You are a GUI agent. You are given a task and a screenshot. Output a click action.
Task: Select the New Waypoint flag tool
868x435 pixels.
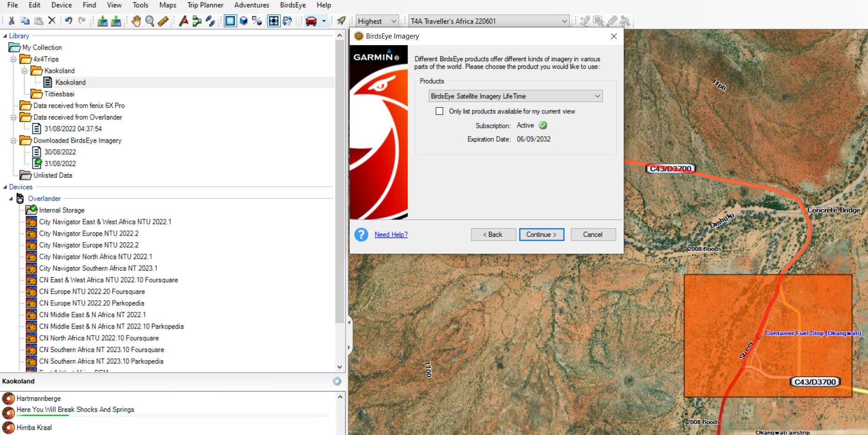(183, 21)
